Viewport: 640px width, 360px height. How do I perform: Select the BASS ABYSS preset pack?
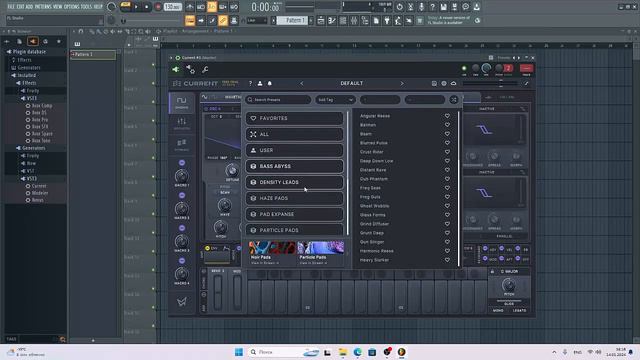[x=295, y=166]
